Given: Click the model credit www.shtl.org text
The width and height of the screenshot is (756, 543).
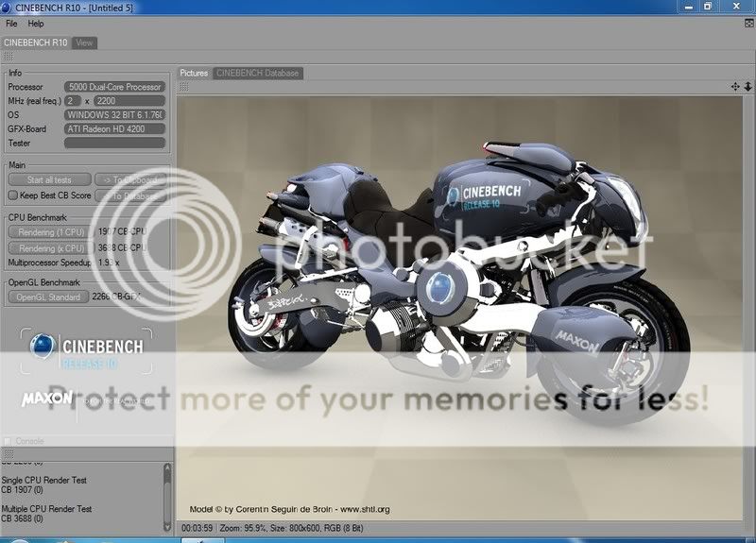Looking at the screenshot, I should [x=365, y=509].
